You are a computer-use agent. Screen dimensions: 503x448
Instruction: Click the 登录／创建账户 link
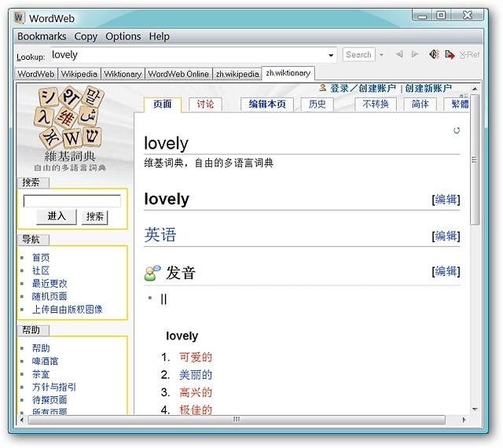pos(363,88)
